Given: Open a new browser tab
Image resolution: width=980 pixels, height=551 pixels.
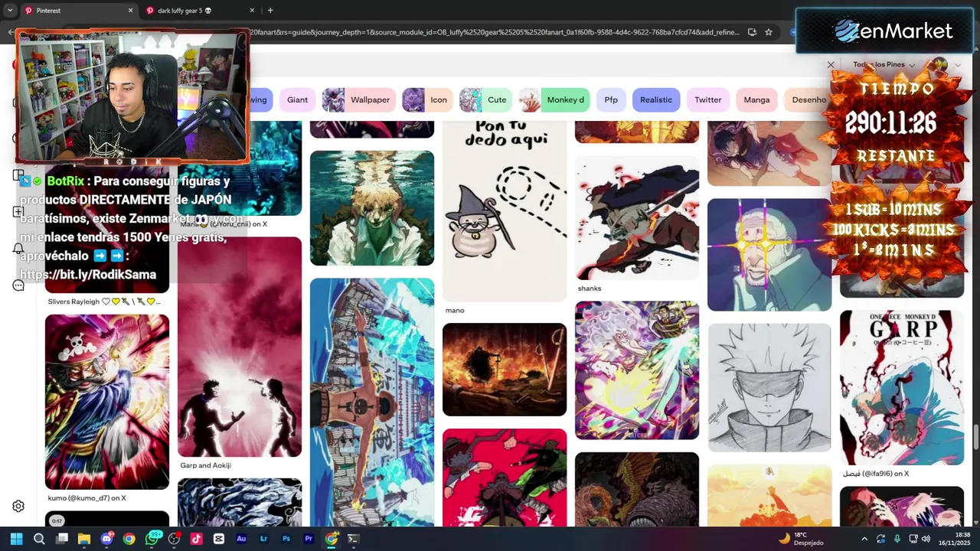Looking at the screenshot, I should point(270,11).
